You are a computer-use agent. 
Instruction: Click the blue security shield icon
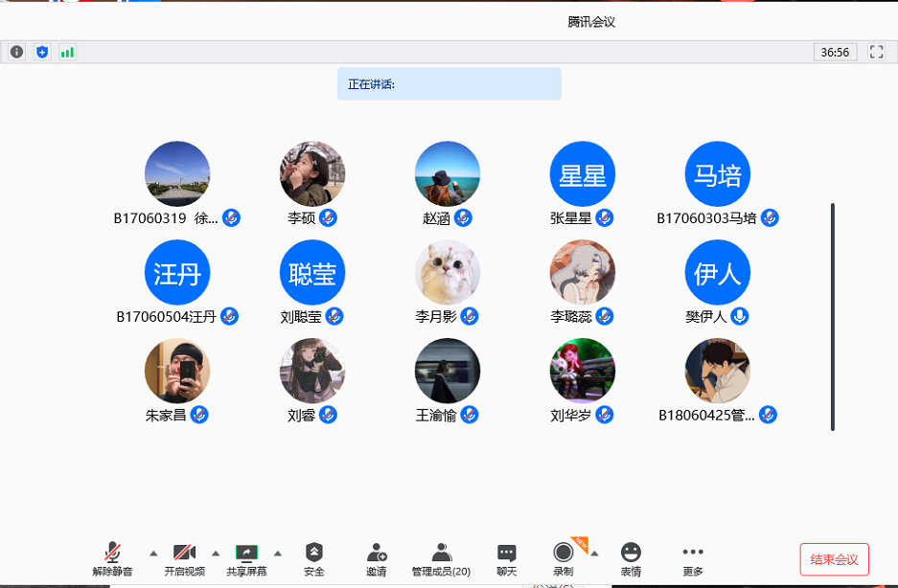tap(42, 52)
